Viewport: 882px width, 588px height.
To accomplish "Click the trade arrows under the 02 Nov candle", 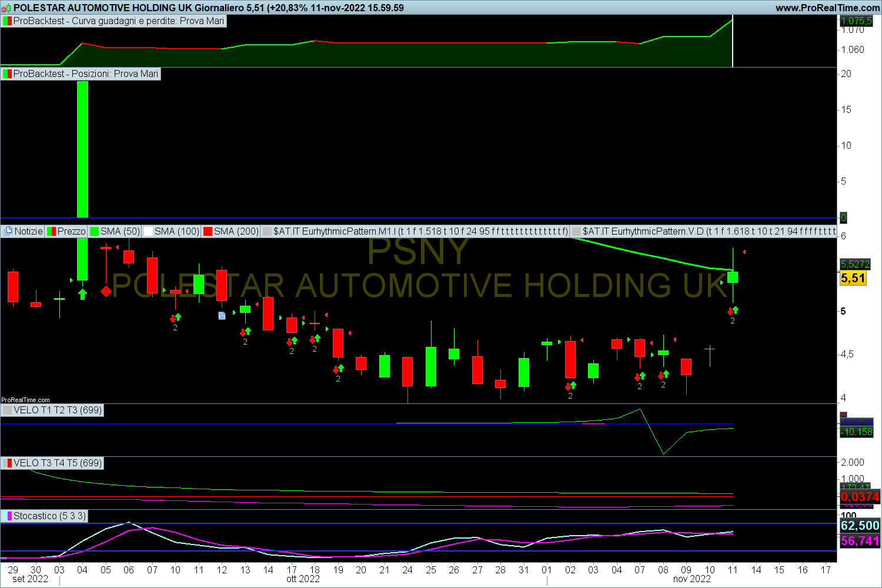I will [x=570, y=386].
